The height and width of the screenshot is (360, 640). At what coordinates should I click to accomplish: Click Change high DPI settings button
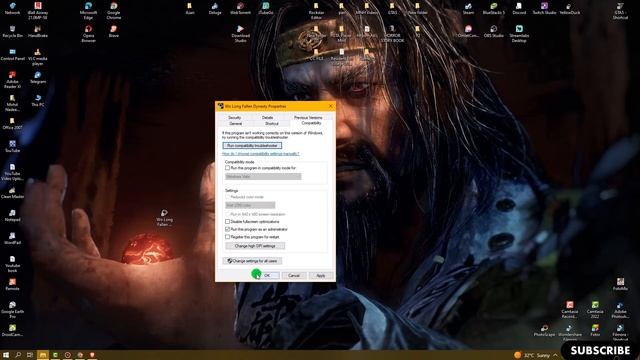[255, 246]
